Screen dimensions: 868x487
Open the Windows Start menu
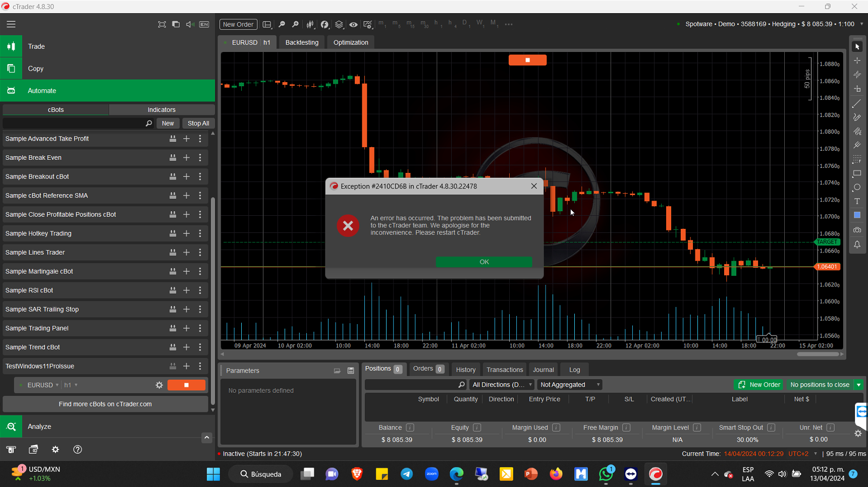point(213,474)
